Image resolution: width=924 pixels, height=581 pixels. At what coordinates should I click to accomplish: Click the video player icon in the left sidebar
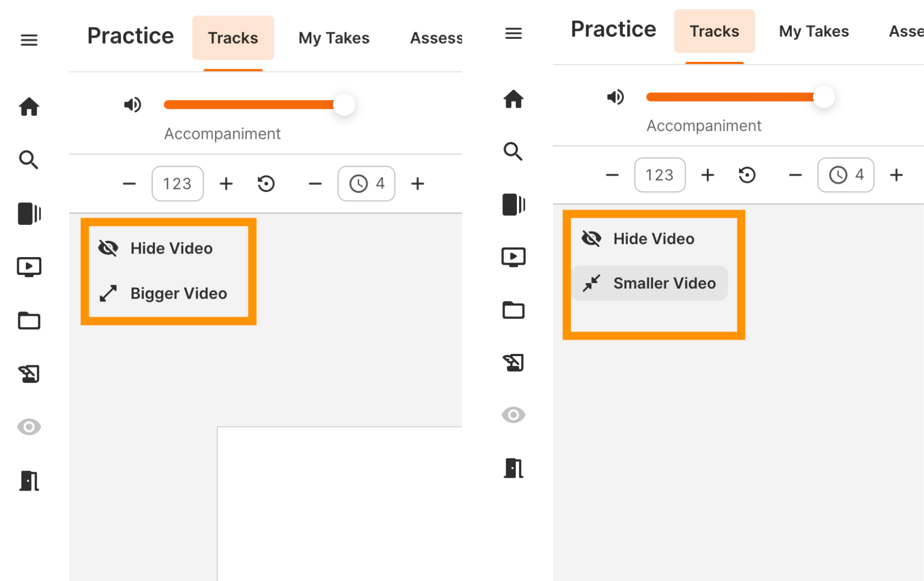29,266
